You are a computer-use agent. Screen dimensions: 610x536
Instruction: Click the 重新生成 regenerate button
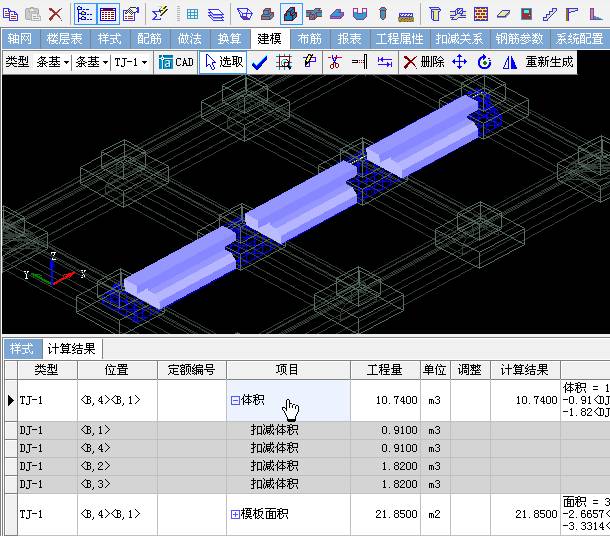549,62
